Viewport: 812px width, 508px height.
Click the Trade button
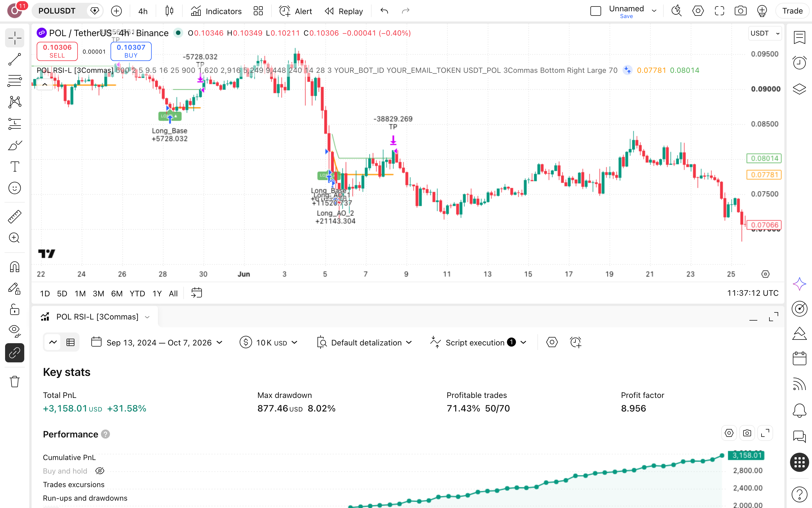pos(792,11)
